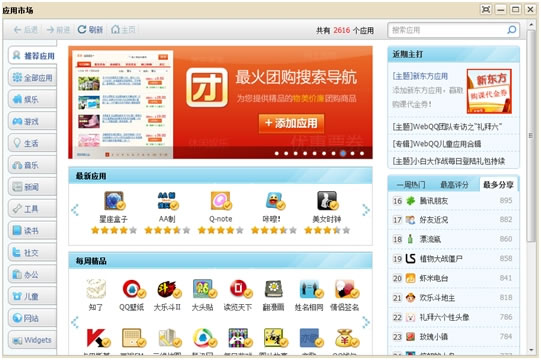Select the 推荐应用 category
The image size is (541, 360).
[32, 56]
